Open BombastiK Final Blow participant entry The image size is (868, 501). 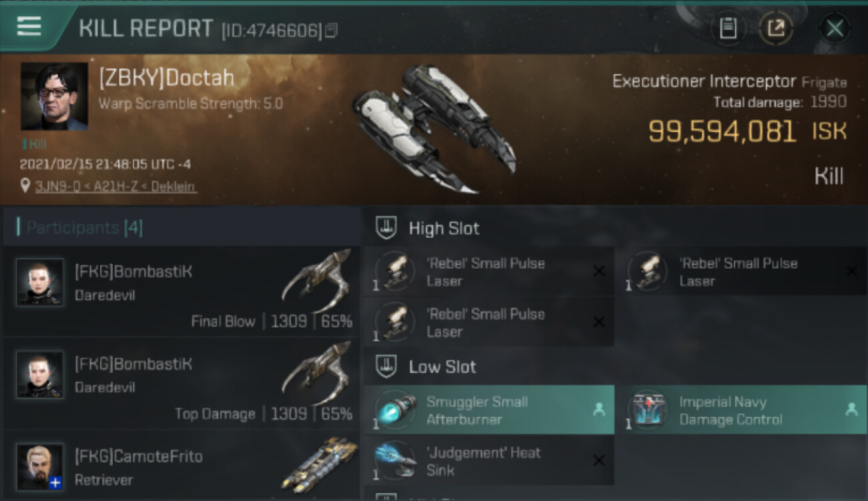[182, 291]
